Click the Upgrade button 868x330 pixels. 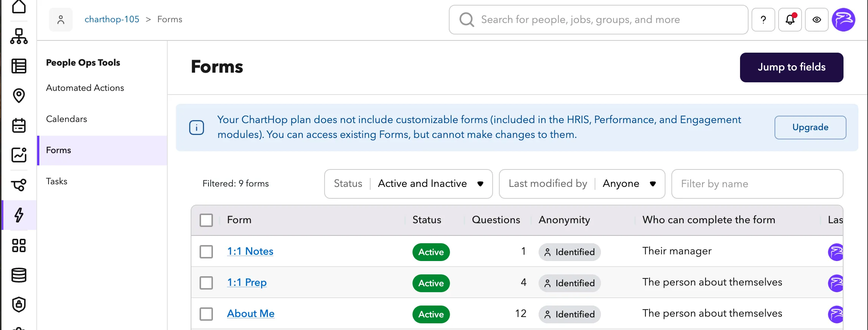point(810,128)
